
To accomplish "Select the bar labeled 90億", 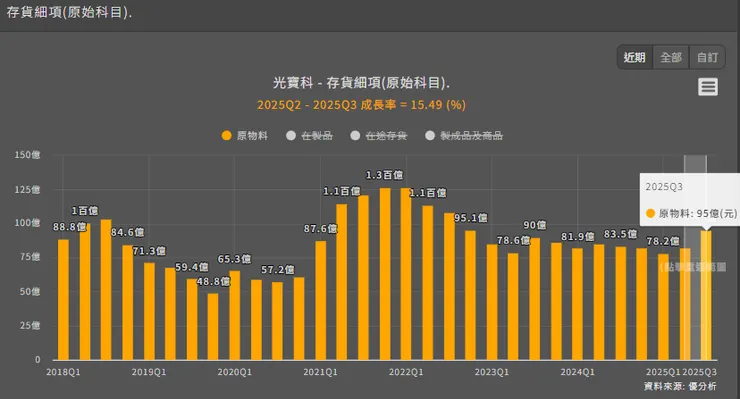I will pos(535,299).
